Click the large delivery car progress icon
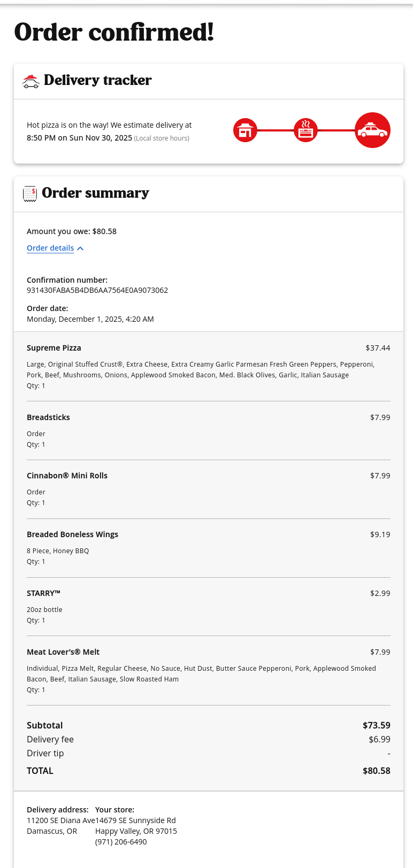413x868 pixels. pos(372,130)
